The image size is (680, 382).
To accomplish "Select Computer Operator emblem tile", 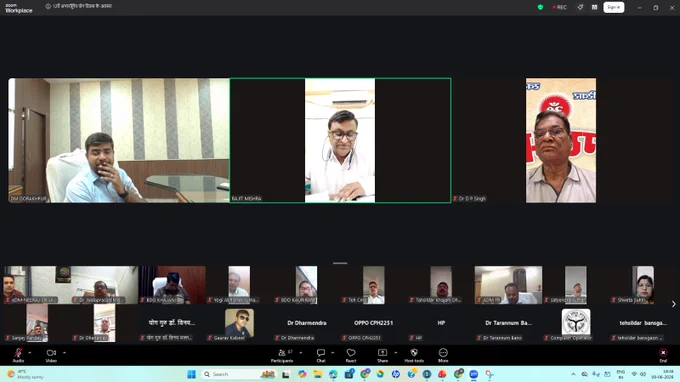I will [575, 323].
